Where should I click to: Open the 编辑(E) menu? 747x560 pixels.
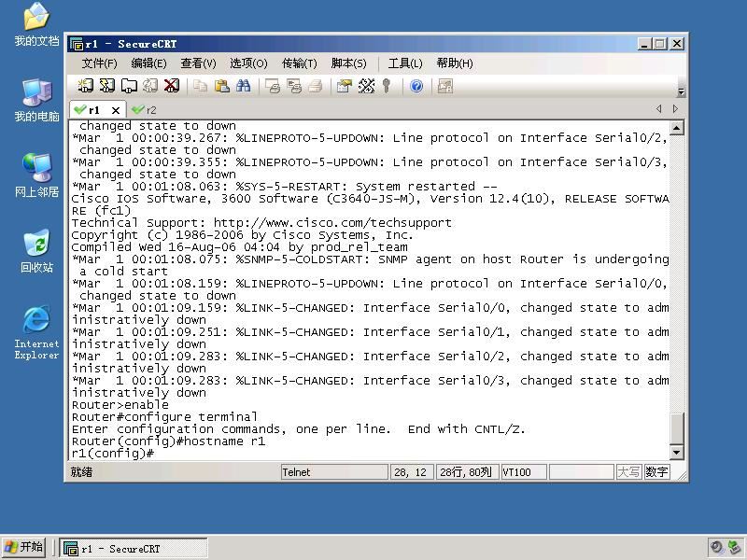click(148, 63)
